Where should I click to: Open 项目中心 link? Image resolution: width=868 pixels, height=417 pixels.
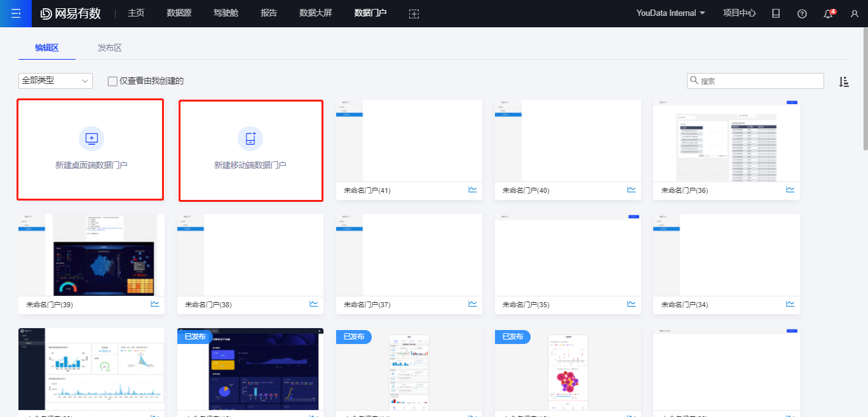(740, 13)
